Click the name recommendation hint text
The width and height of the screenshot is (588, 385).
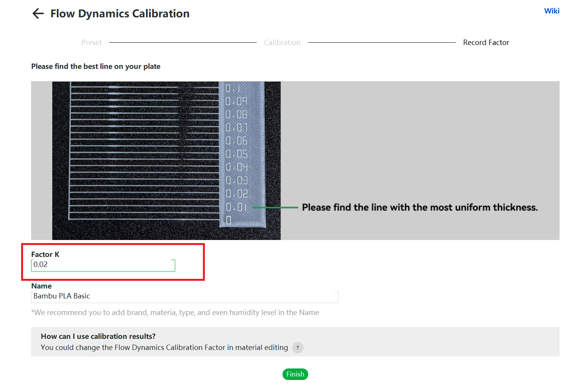(x=175, y=313)
